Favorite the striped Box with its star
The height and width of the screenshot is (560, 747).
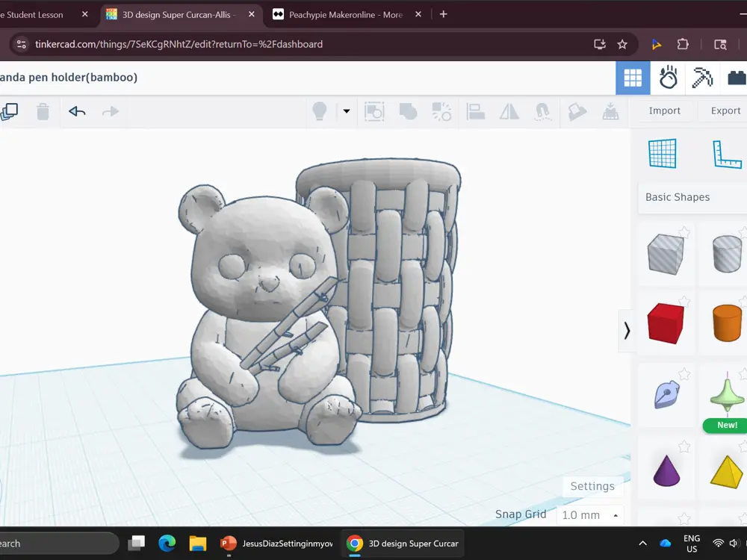pyautogui.click(x=684, y=232)
